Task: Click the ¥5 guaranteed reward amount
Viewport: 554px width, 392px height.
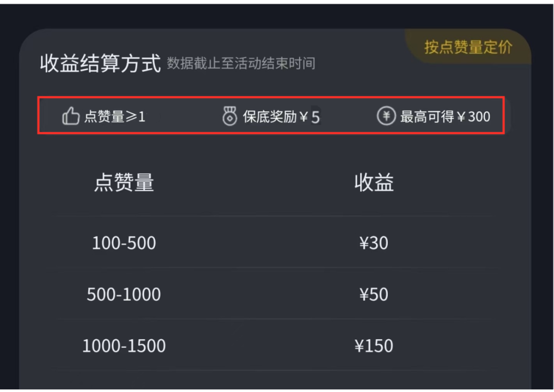Action: coord(310,117)
